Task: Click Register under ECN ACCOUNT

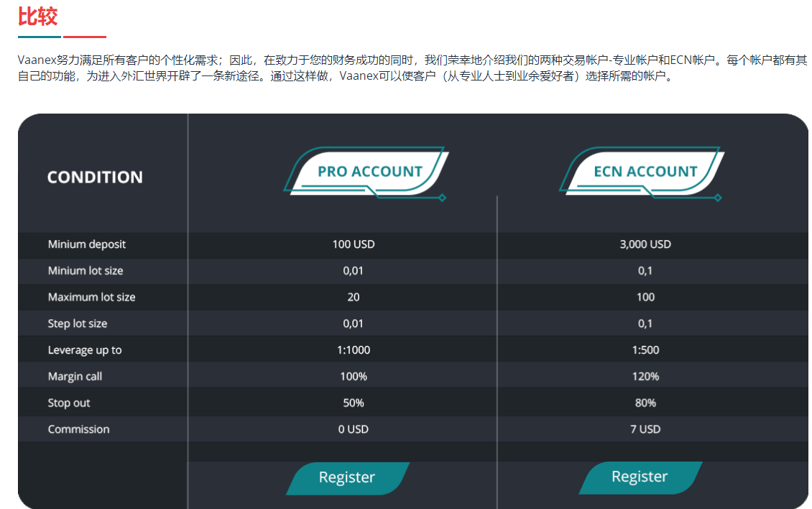Action: click(x=640, y=477)
